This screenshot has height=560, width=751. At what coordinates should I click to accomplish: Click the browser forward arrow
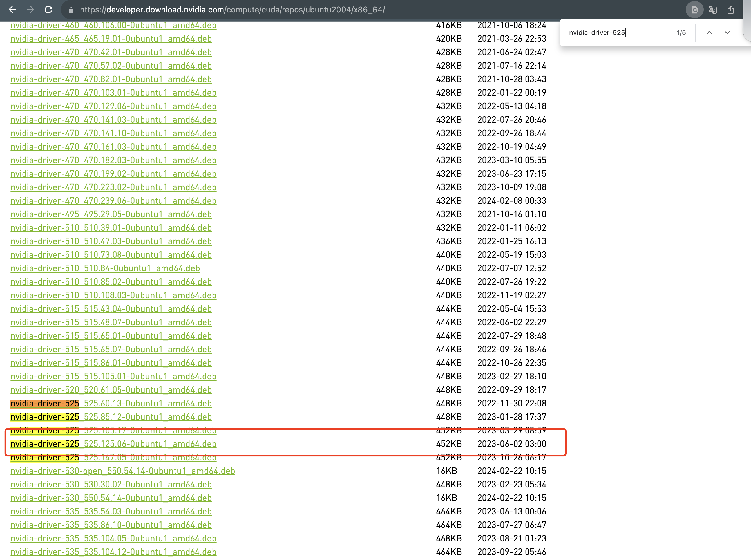[30, 10]
